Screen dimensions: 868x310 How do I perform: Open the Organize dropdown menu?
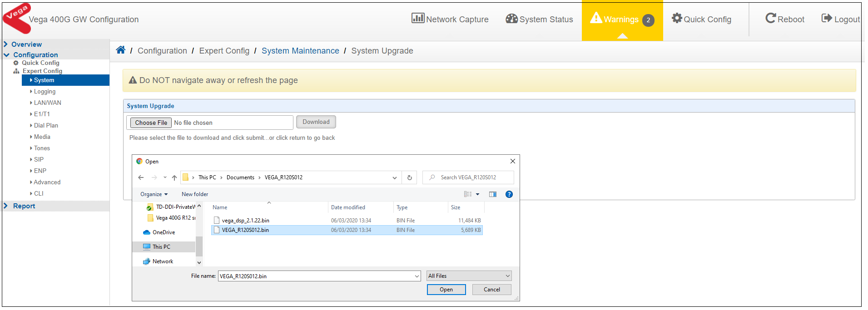154,194
